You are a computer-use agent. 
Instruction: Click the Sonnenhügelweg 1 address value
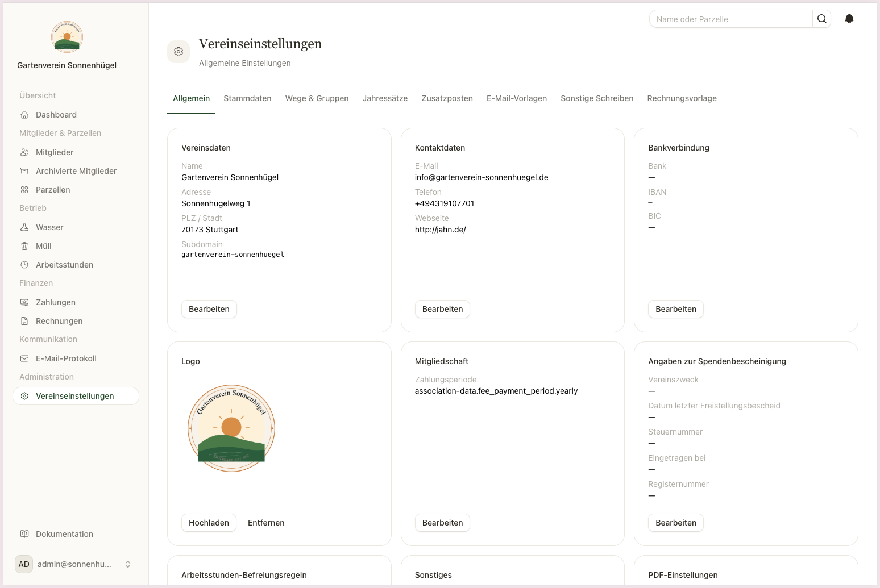(216, 203)
